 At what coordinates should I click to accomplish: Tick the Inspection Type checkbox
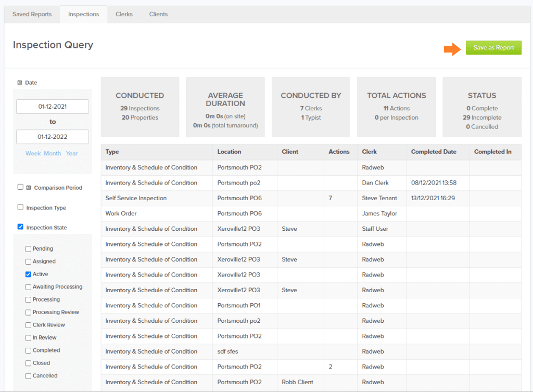tap(20, 207)
